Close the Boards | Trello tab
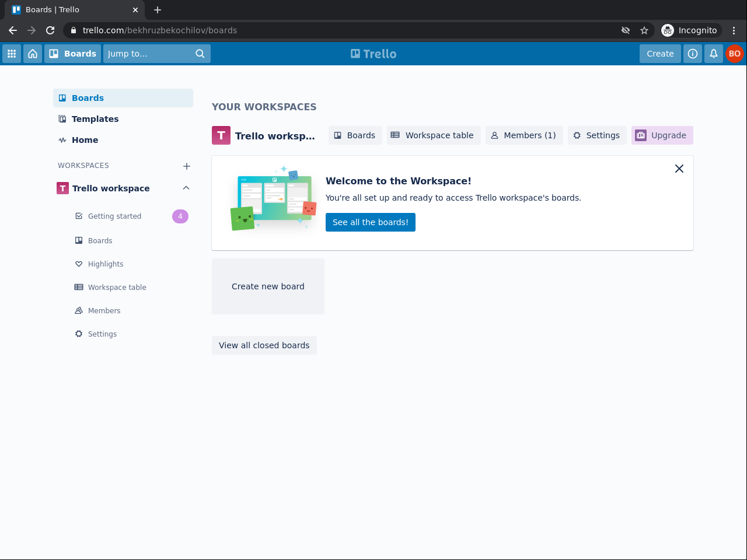Viewport: 747px width, 560px height. [135, 10]
